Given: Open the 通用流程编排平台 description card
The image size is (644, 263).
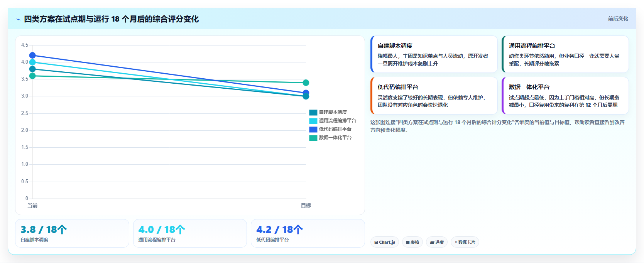Looking at the screenshot, I should [565, 54].
